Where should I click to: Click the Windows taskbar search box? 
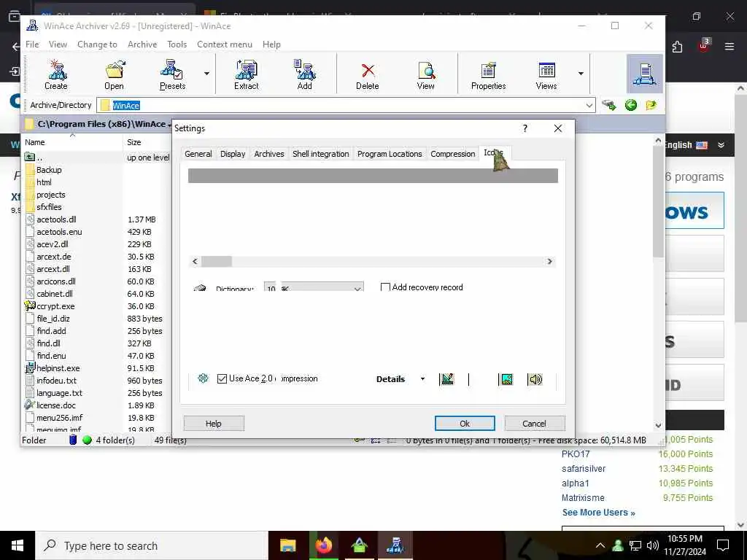(x=152, y=545)
